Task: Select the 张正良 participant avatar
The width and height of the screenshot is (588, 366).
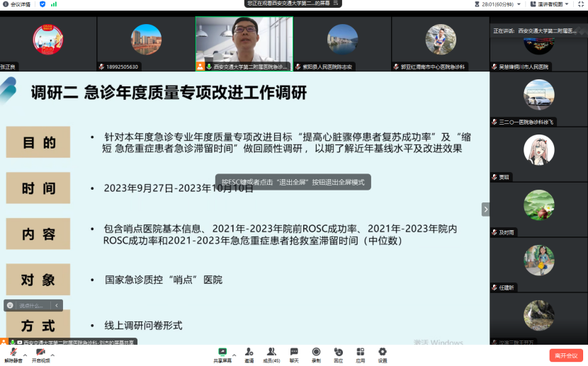Action: click(48, 40)
